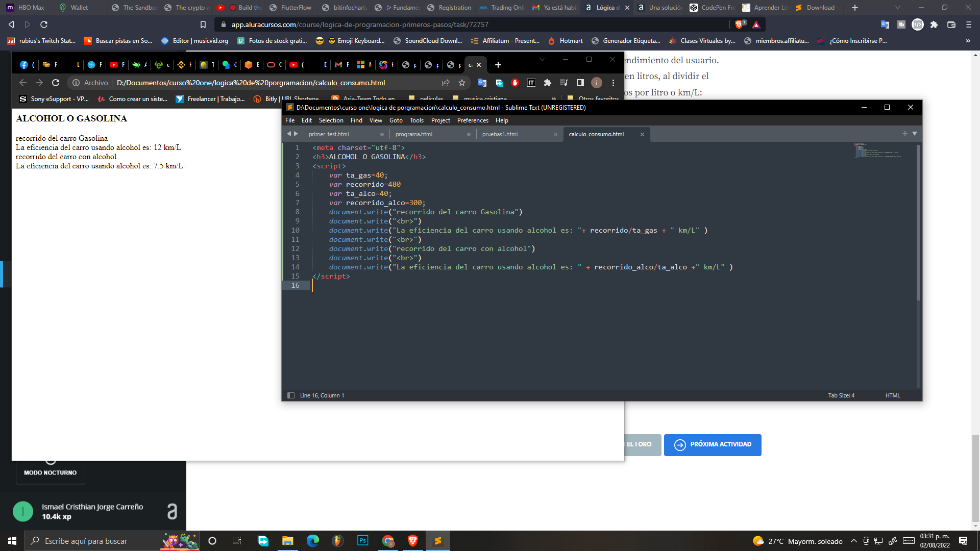Switch to the programa.html tab
This screenshot has width=980, height=551.
[x=413, y=134]
